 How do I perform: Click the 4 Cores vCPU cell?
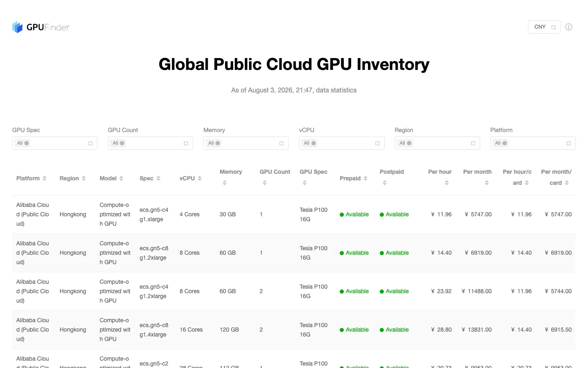pos(189,214)
